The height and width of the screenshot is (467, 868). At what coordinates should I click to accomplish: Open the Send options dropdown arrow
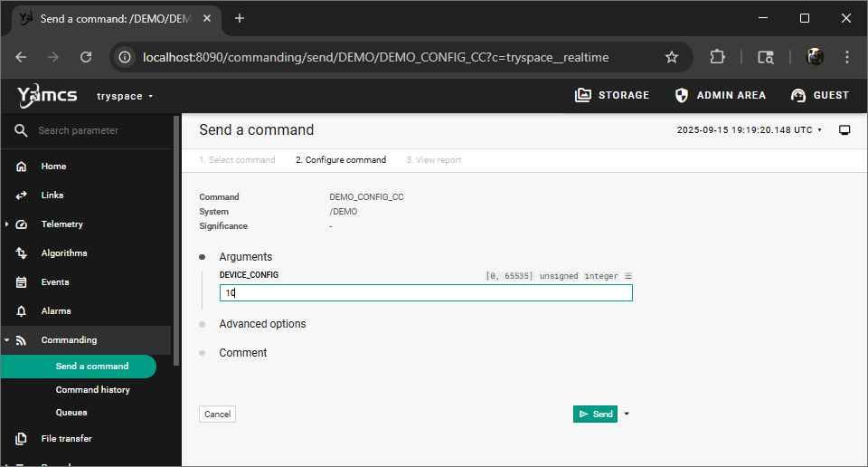[x=626, y=414]
